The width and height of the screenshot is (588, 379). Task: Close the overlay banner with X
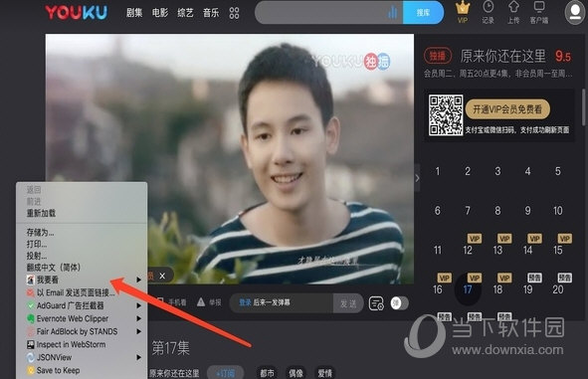[x=162, y=277]
